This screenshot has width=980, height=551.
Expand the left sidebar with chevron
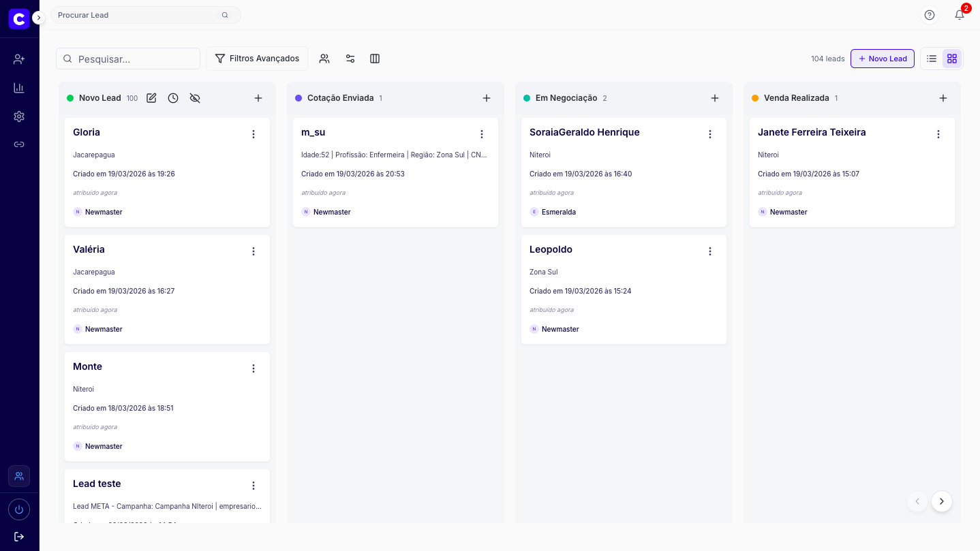coord(39,18)
